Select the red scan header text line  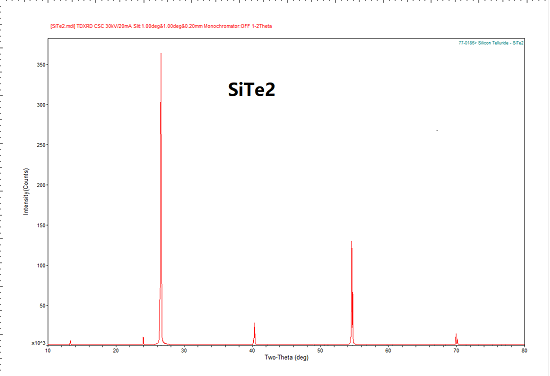point(161,26)
